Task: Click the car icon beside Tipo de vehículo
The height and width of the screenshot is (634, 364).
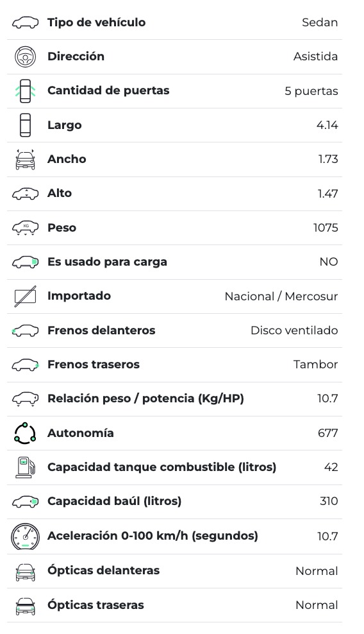Action: 25,22
